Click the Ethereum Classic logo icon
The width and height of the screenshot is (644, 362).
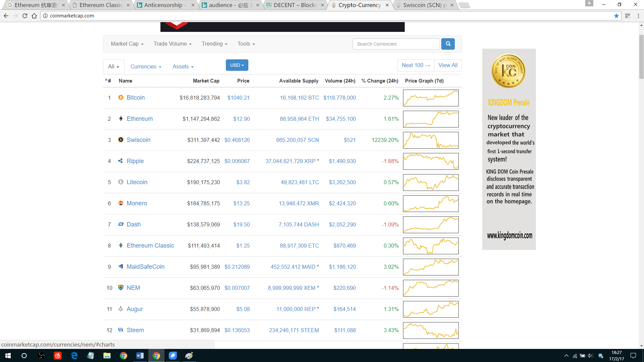(121, 245)
